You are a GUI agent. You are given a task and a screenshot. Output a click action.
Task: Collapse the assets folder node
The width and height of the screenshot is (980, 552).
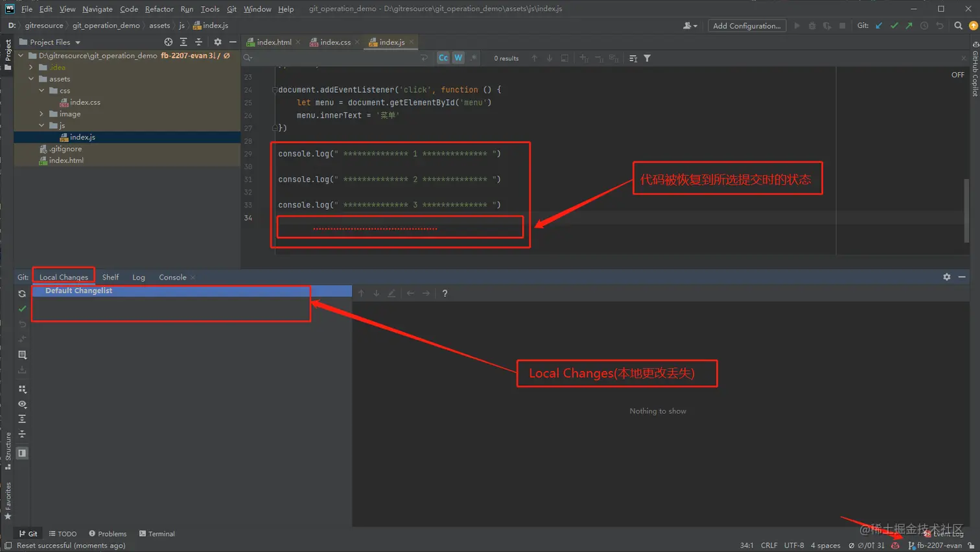31,79
